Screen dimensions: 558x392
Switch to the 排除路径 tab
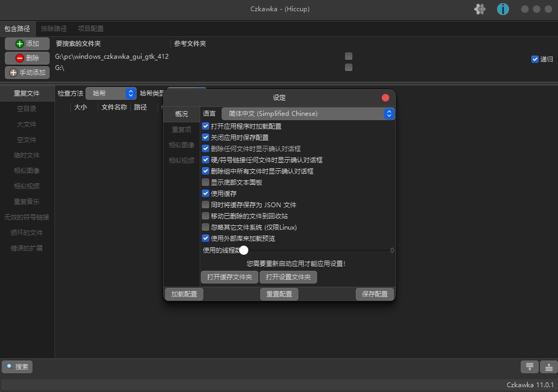pyautogui.click(x=52, y=29)
